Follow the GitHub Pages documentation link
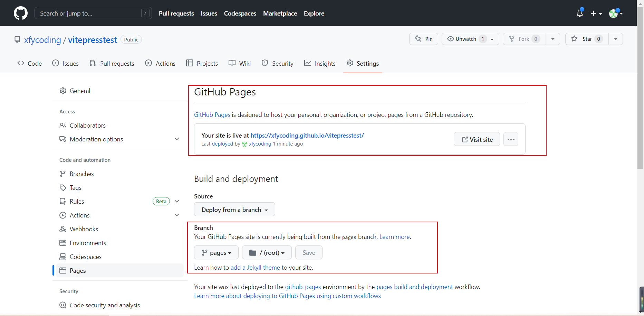The image size is (644, 316). tap(212, 115)
